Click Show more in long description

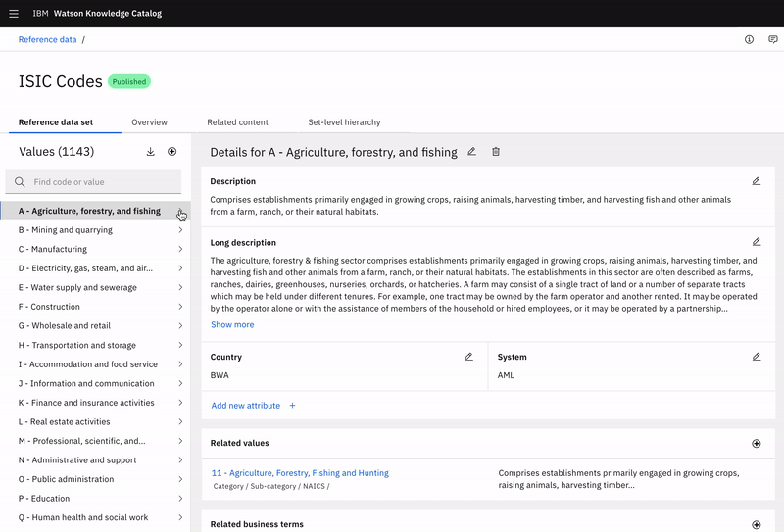point(232,324)
